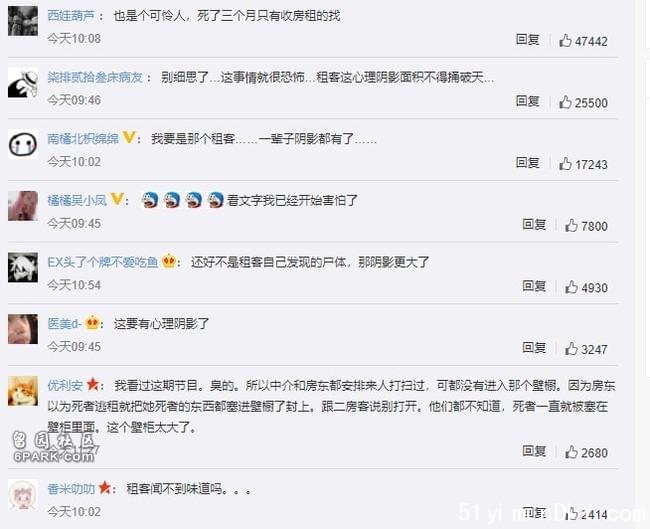Click the yellow V verified badge beside 橘橘吴小凤
This screenshot has width=650, height=529.
tap(117, 199)
